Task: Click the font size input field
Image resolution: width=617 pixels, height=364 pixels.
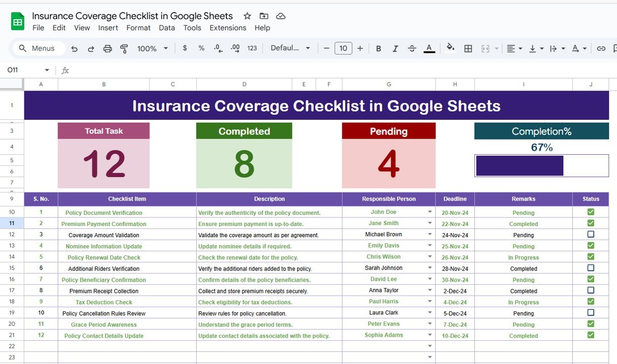Action: 343,49
